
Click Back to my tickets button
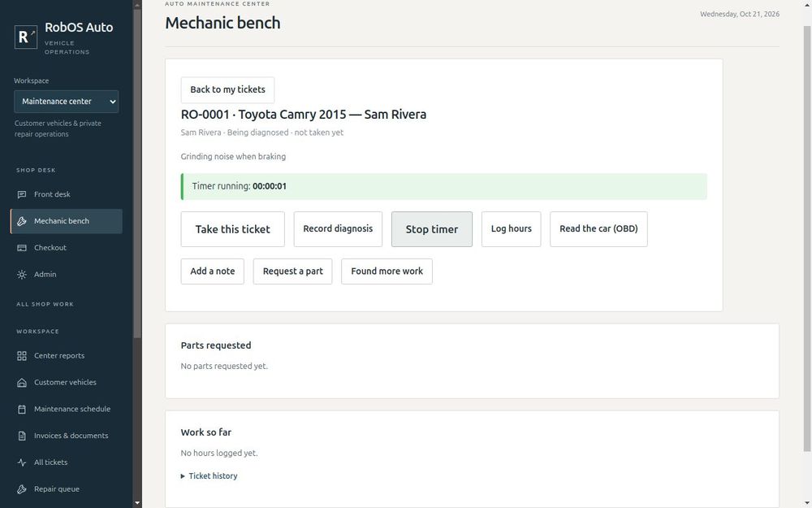(227, 89)
